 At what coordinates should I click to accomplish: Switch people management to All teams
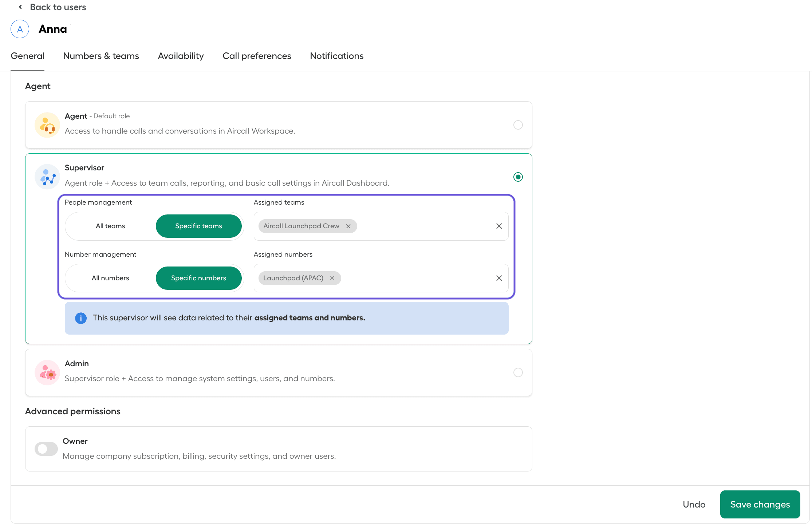tap(110, 226)
